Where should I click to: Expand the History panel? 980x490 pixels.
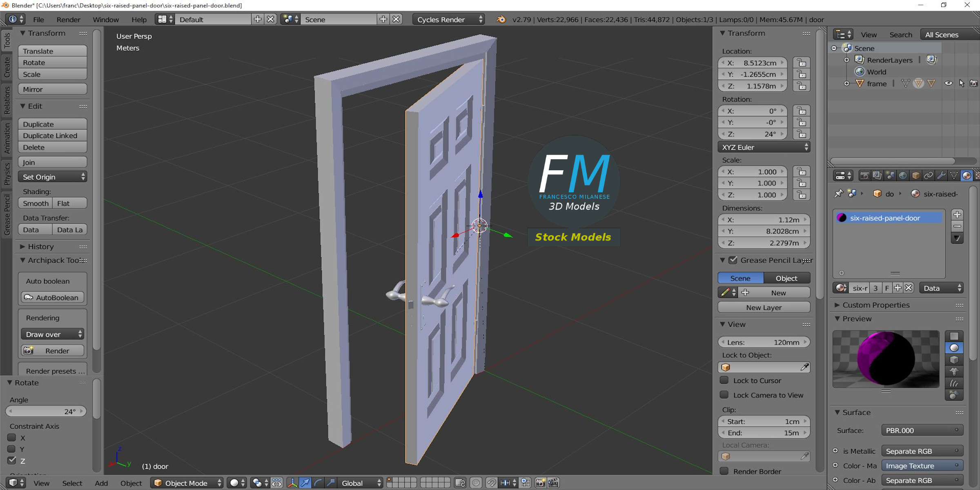coord(39,247)
